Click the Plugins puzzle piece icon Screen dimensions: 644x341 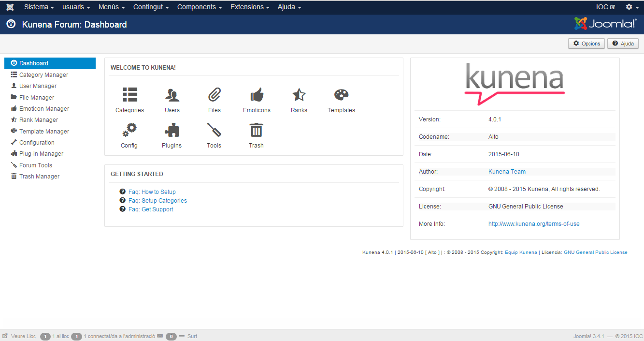(x=172, y=131)
